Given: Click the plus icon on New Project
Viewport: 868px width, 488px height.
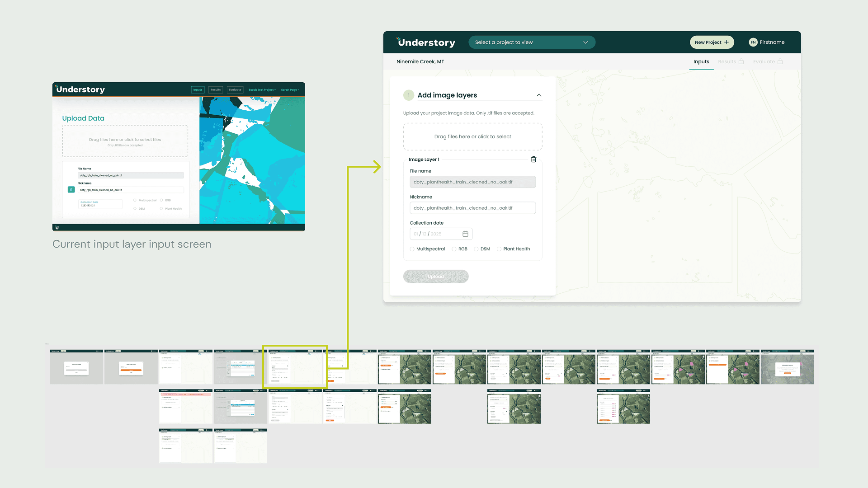Looking at the screenshot, I should pos(727,42).
